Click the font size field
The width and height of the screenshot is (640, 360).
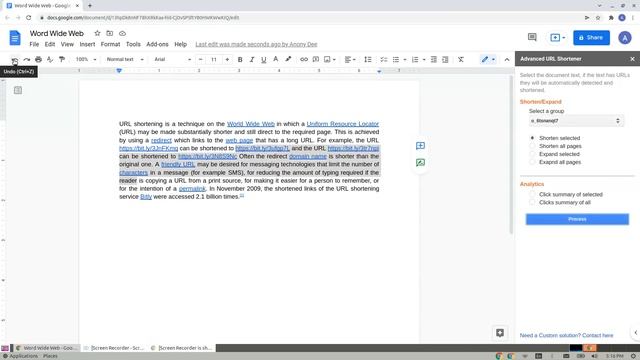[x=214, y=60]
